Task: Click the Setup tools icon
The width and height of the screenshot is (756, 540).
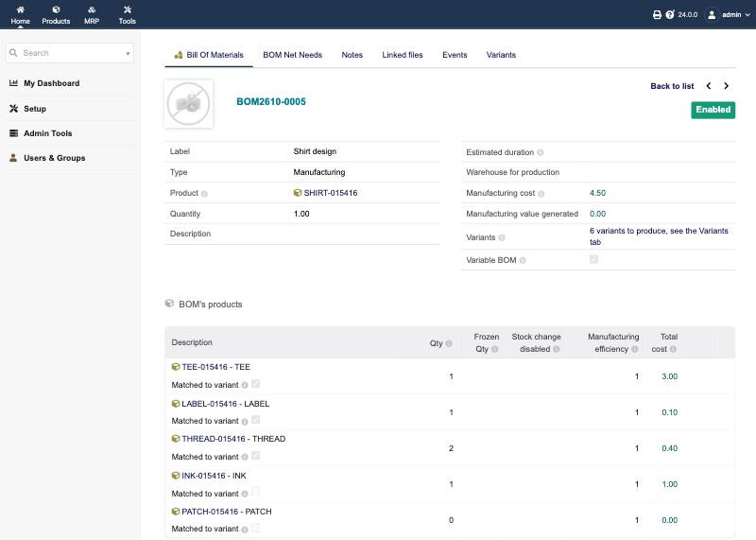Action: (13, 109)
